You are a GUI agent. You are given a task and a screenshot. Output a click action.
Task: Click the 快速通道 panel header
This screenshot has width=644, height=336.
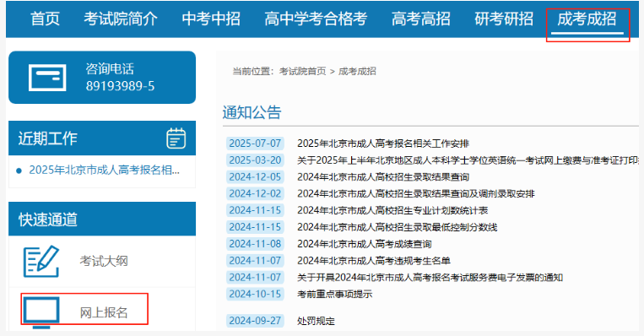coord(102,219)
